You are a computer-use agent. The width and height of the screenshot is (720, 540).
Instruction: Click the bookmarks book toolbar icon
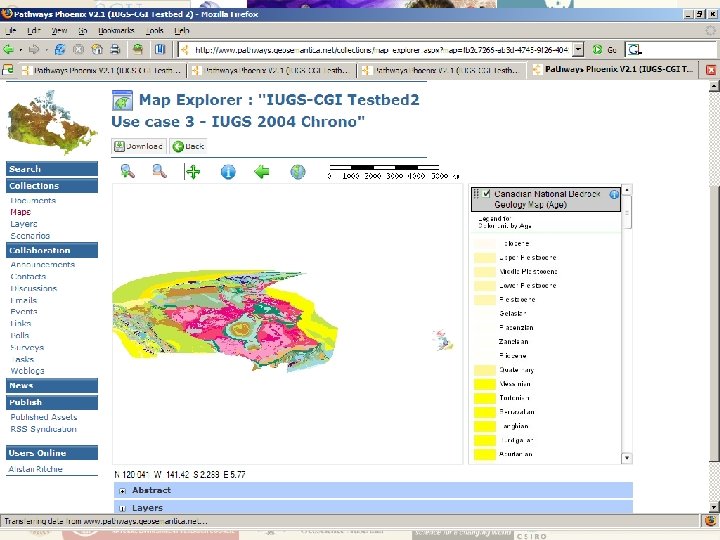159,49
